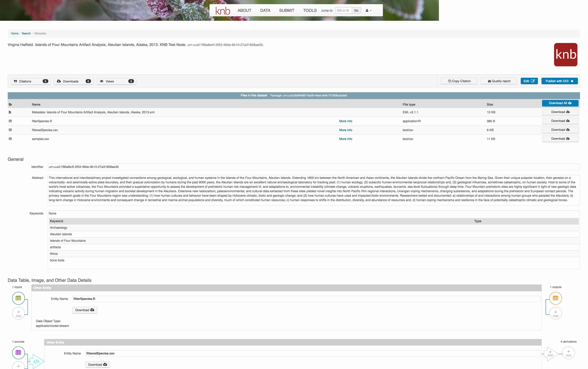Screen dimensions: 588x369
Task: Open the SUBMIT menu
Action: (x=286, y=11)
